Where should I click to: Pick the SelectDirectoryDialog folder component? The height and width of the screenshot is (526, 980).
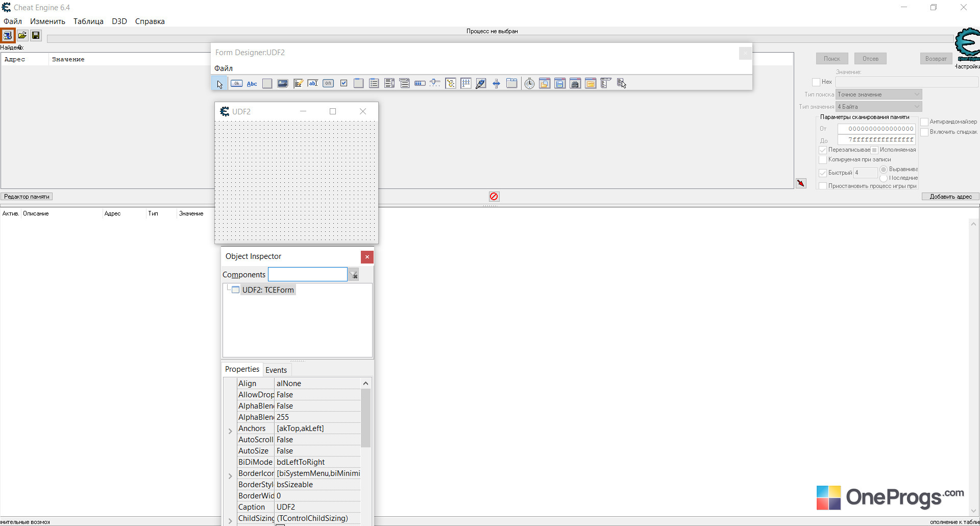591,84
